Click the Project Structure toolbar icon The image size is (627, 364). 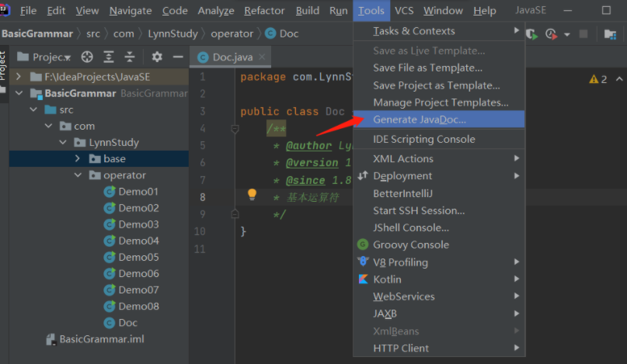pyautogui.click(x=610, y=34)
